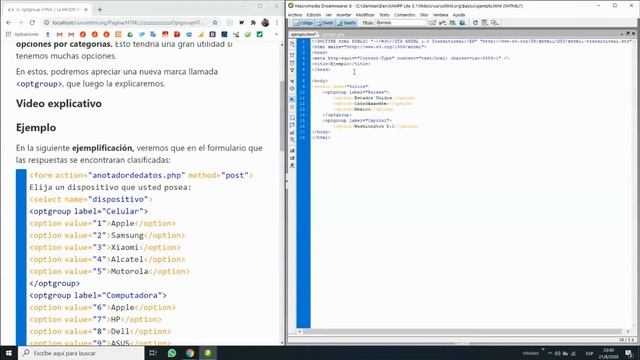The image size is (640, 360).
Task: Select the ejemplo.html document tab
Action: click(304, 34)
